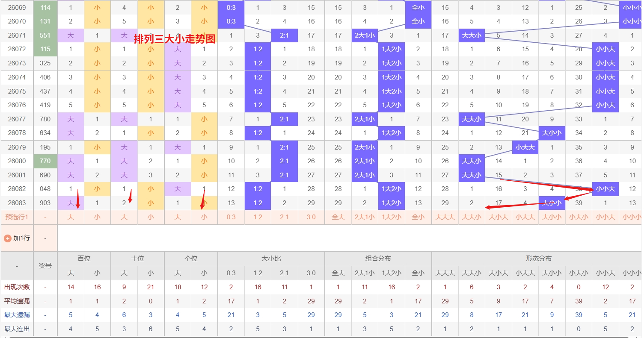This screenshot has width=644, height=338.
Task: Pick 小小大 pattern in 预选行1
Action: (x=605, y=217)
